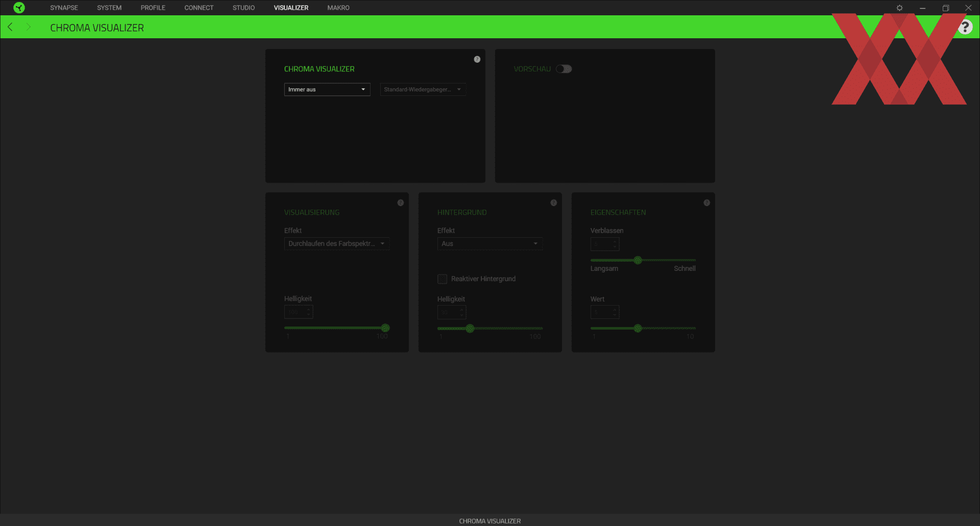The width and height of the screenshot is (980, 526).
Task: Click the 'VORSCHAU' label
Action: [532, 69]
